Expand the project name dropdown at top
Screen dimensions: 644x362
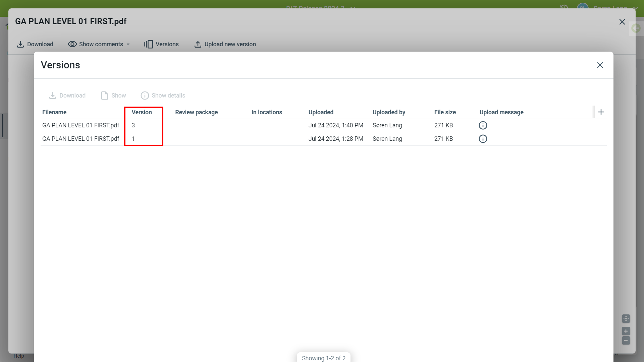click(x=353, y=7)
